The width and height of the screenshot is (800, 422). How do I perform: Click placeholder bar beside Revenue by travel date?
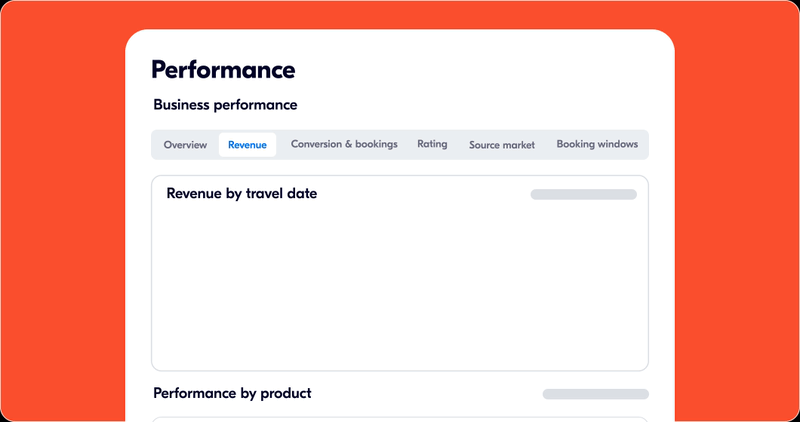click(584, 194)
